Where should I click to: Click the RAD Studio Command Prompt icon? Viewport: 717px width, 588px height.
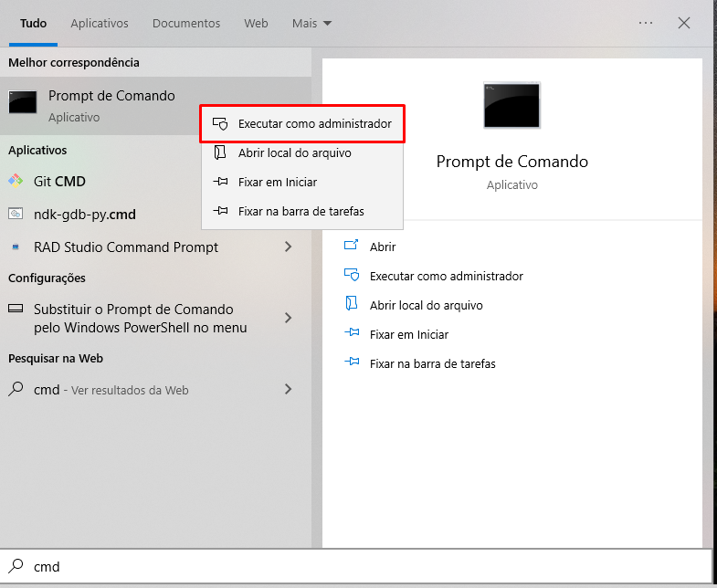(16, 247)
